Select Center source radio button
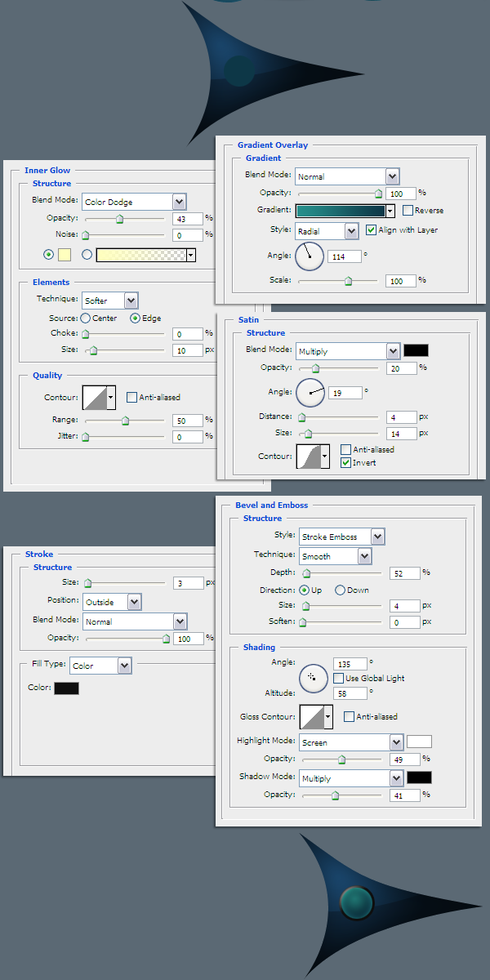This screenshot has width=490, height=980. (85, 318)
